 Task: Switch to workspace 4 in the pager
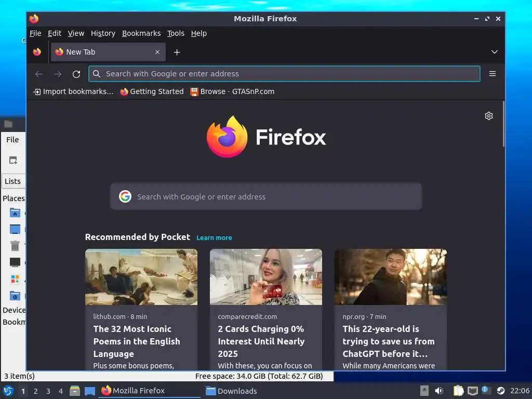pyautogui.click(x=61, y=391)
